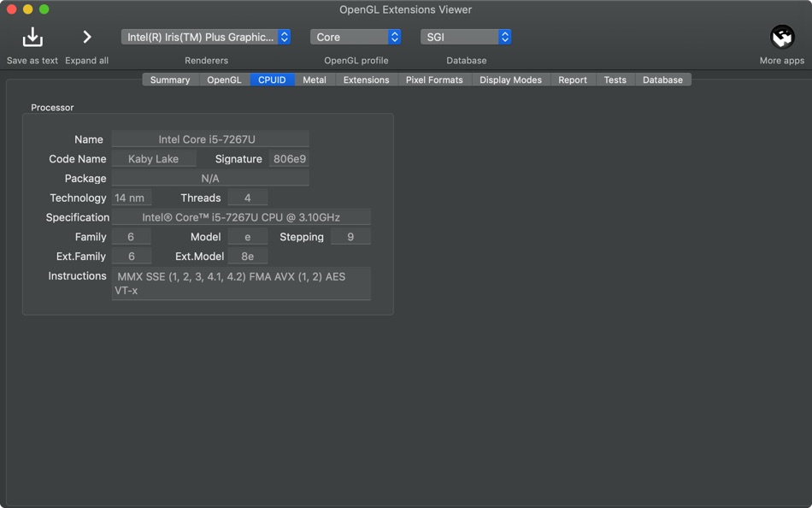
Task: Click the Save as text download icon
Action: pyautogui.click(x=32, y=38)
